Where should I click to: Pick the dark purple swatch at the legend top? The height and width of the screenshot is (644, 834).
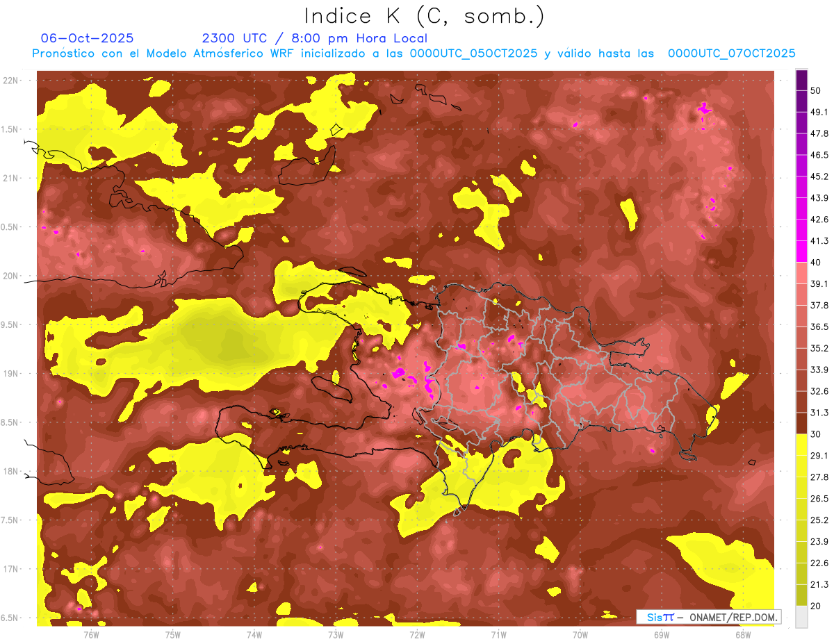[801, 81]
